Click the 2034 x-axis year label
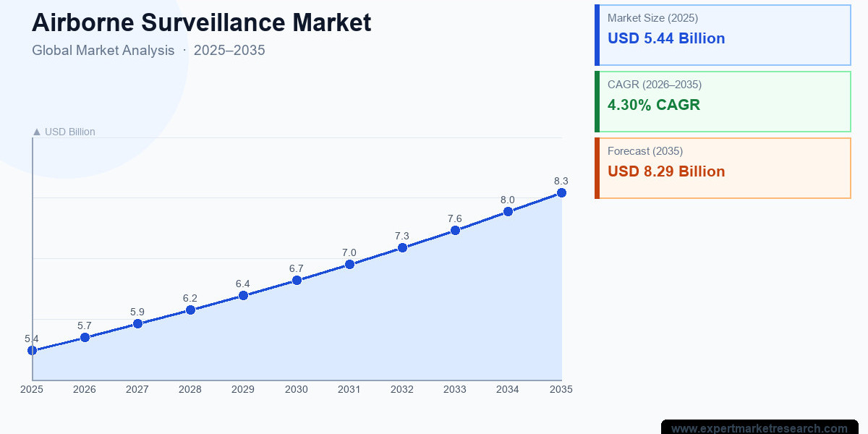The height and width of the screenshot is (434, 868). (x=508, y=389)
